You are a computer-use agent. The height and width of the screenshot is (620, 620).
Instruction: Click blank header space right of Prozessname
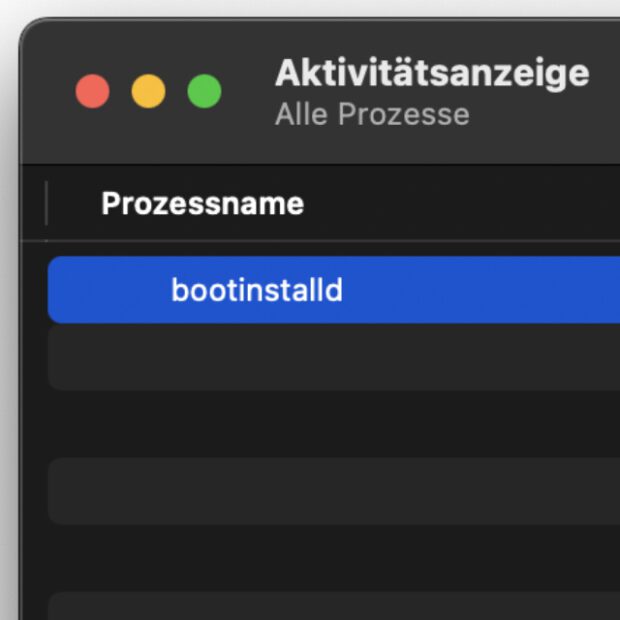460,204
